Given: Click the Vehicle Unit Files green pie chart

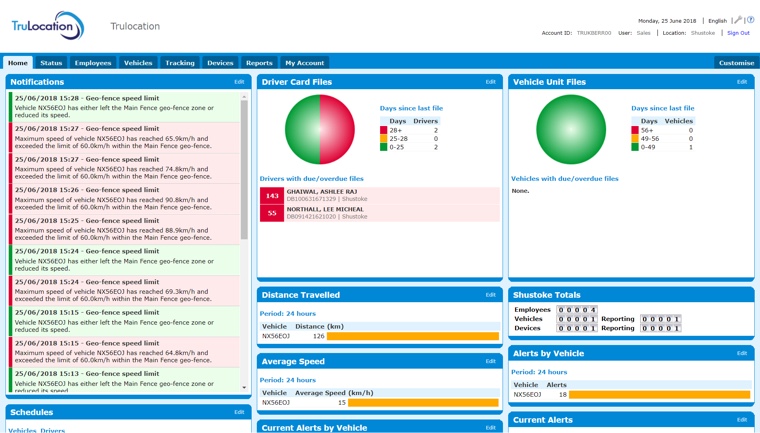Looking at the screenshot, I should [x=571, y=130].
